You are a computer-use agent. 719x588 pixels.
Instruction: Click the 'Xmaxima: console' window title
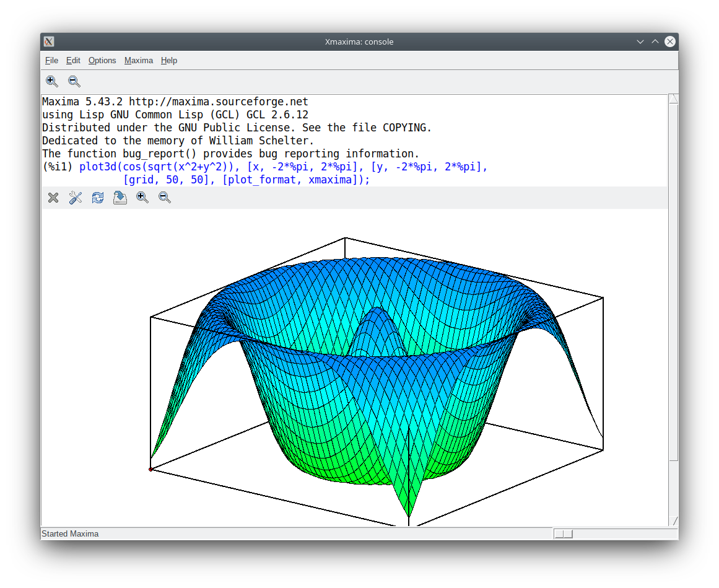(359, 42)
